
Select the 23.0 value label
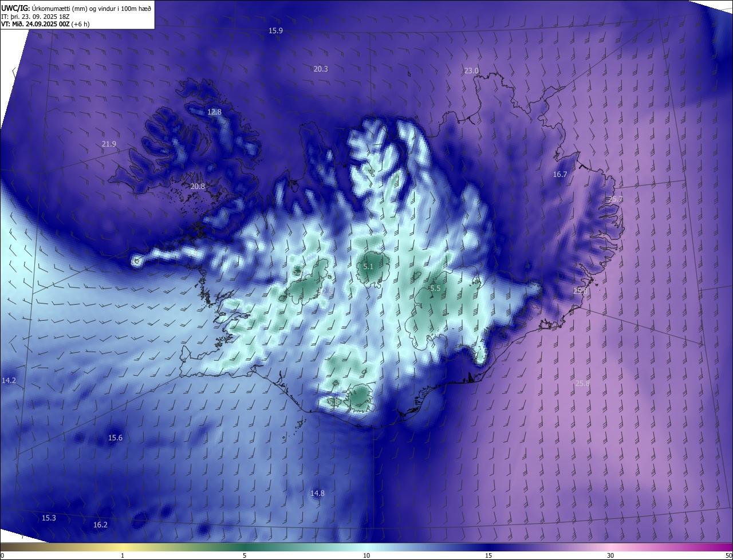[x=471, y=70]
